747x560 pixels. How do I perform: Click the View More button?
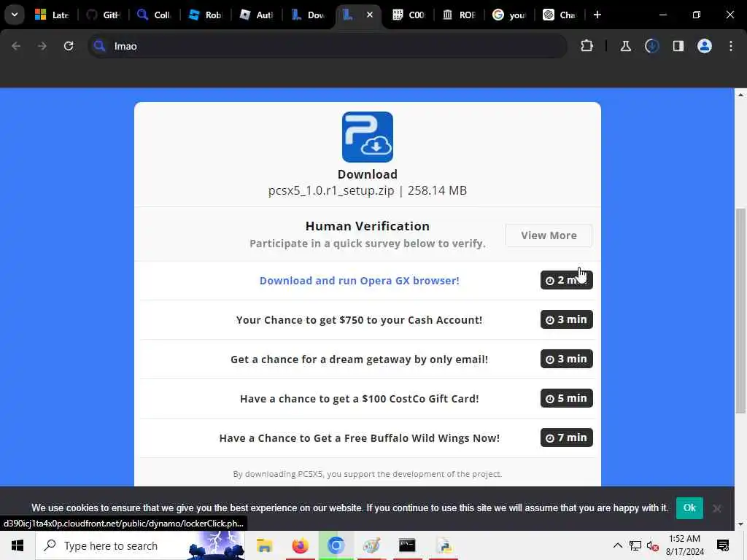point(549,236)
